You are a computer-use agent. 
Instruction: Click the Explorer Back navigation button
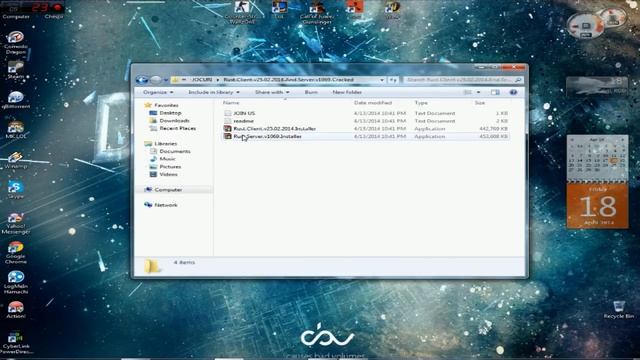click(x=142, y=80)
